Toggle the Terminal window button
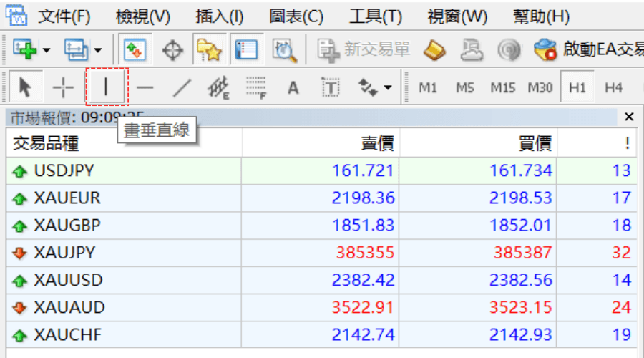This screenshot has height=358, width=644. (247, 50)
